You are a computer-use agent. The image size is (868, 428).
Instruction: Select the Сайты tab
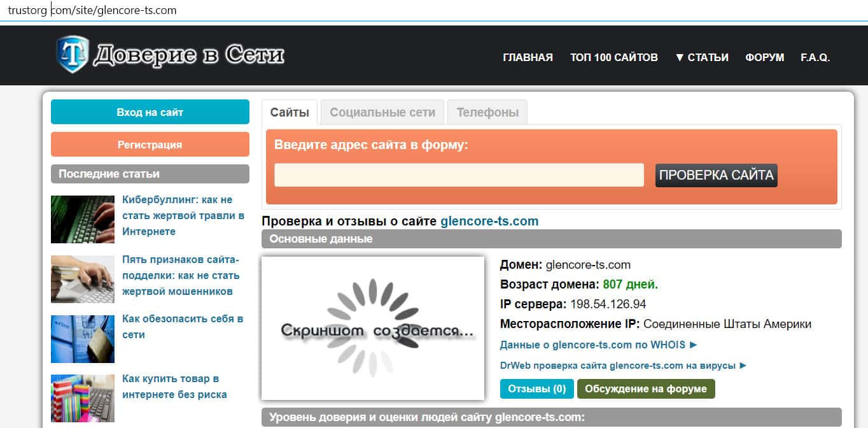tap(290, 113)
